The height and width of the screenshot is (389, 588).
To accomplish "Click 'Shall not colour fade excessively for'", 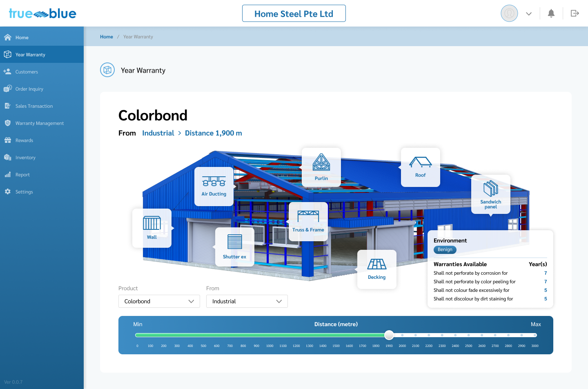I will point(472,290).
